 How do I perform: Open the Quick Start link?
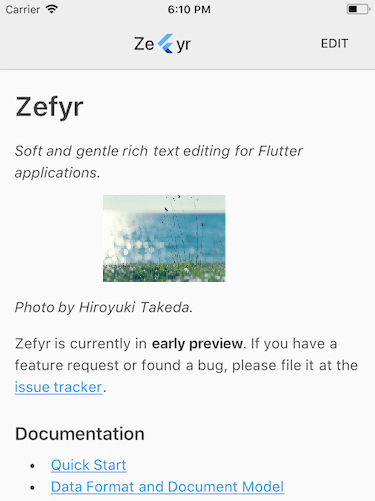pos(89,465)
